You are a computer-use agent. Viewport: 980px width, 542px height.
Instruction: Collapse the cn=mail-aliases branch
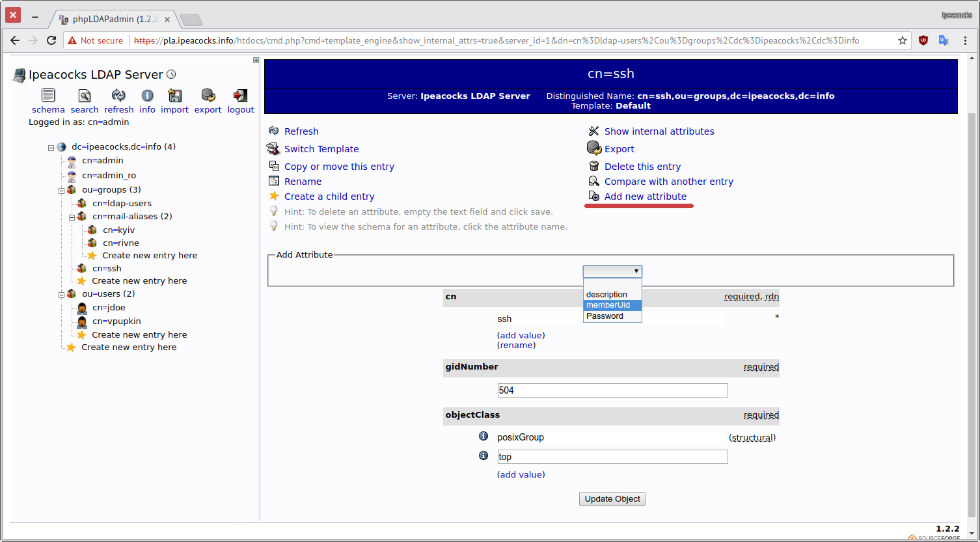pos(72,216)
